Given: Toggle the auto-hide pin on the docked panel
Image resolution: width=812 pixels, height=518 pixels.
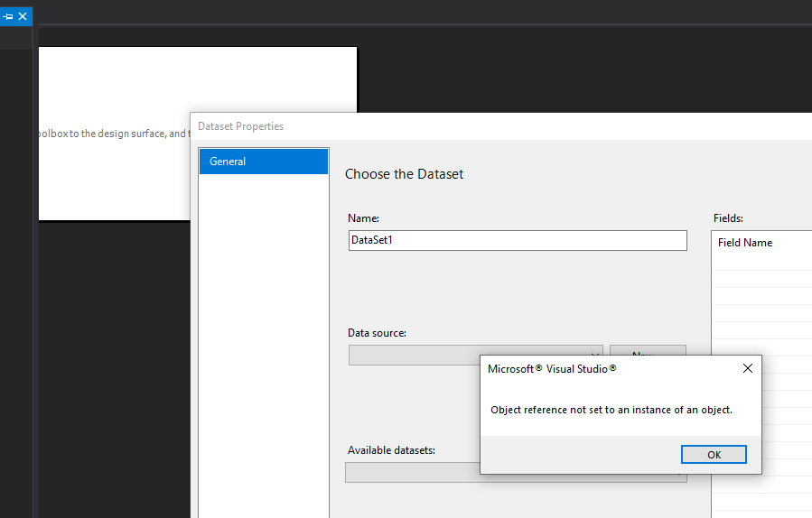Looking at the screenshot, I should point(8,16).
